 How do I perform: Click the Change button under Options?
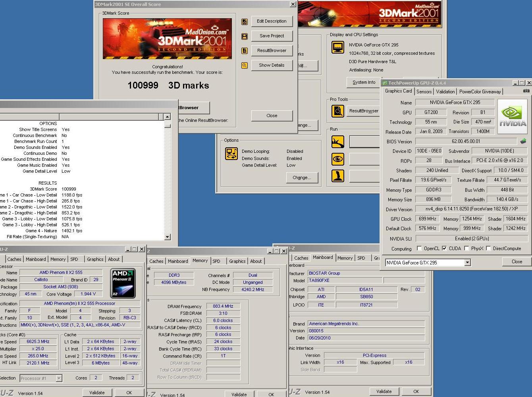302,178
